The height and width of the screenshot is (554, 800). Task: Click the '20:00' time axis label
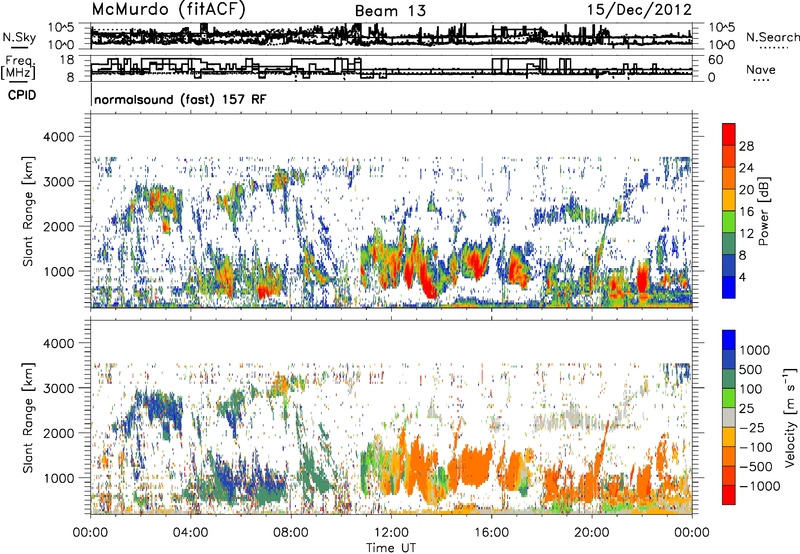[592, 533]
